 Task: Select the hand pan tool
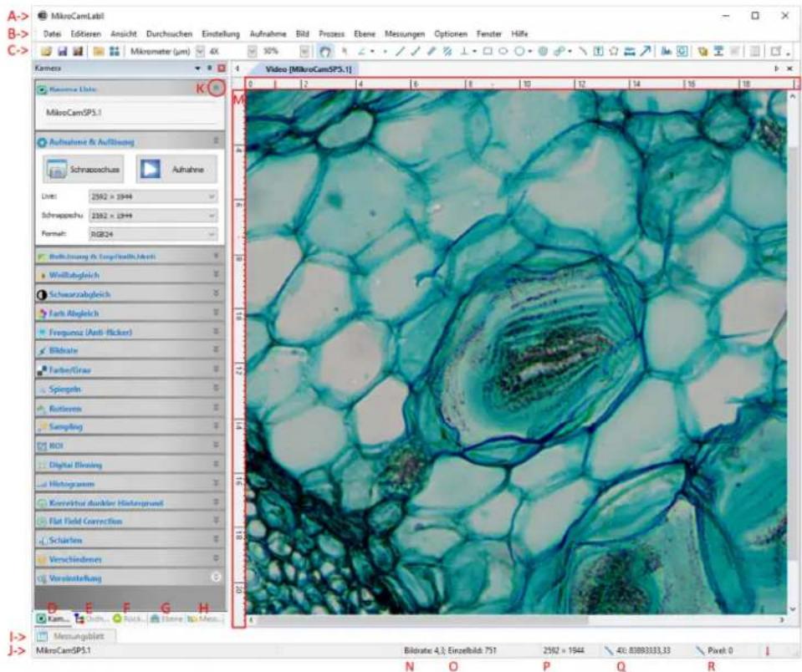click(324, 52)
